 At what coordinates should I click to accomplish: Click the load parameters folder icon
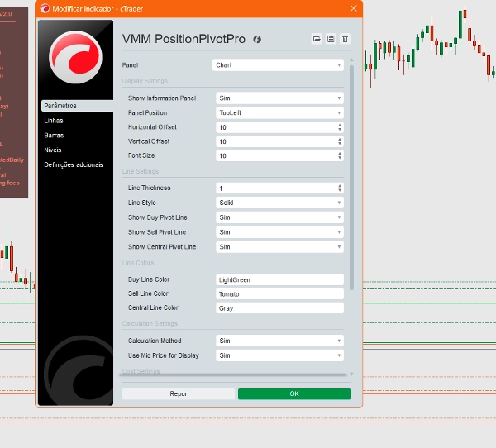pyautogui.click(x=317, y=39)
